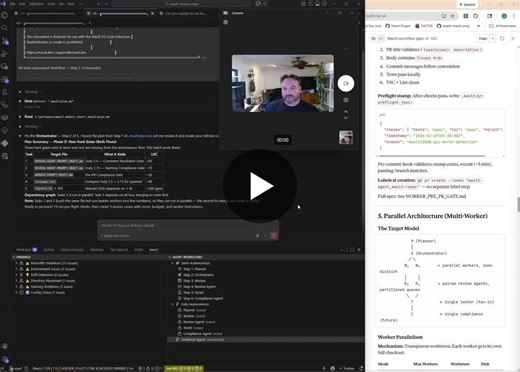Open Copilot chat icon in title bar
The image size is (520, 372).
click(x=258, y=4)
